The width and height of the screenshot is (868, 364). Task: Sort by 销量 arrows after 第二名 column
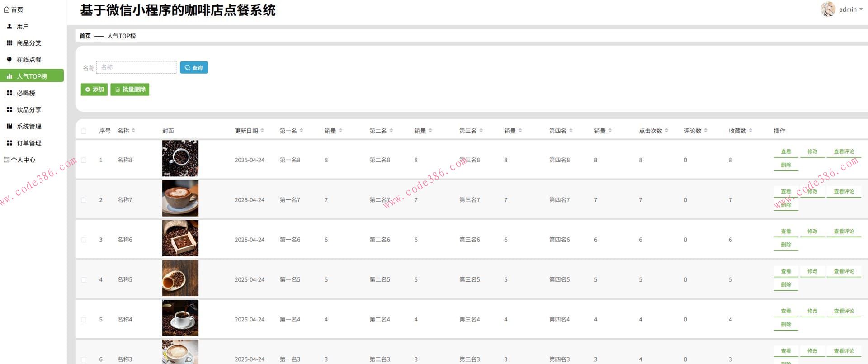430,131
